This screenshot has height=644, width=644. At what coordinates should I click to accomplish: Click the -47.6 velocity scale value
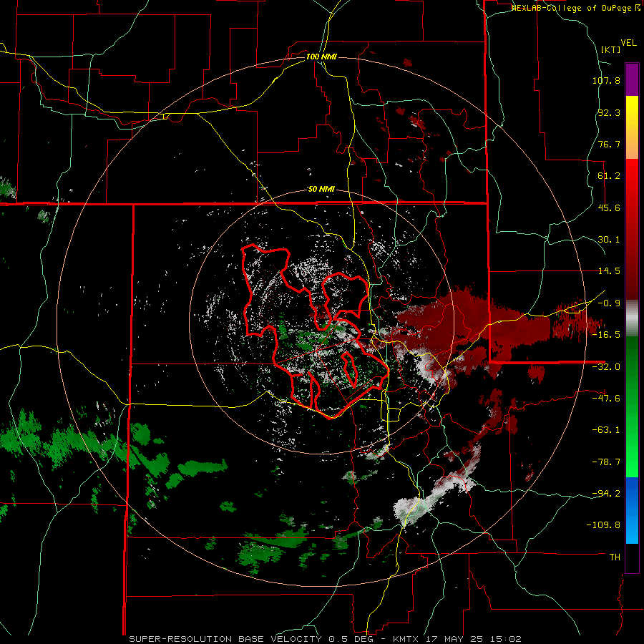[606, 399]
